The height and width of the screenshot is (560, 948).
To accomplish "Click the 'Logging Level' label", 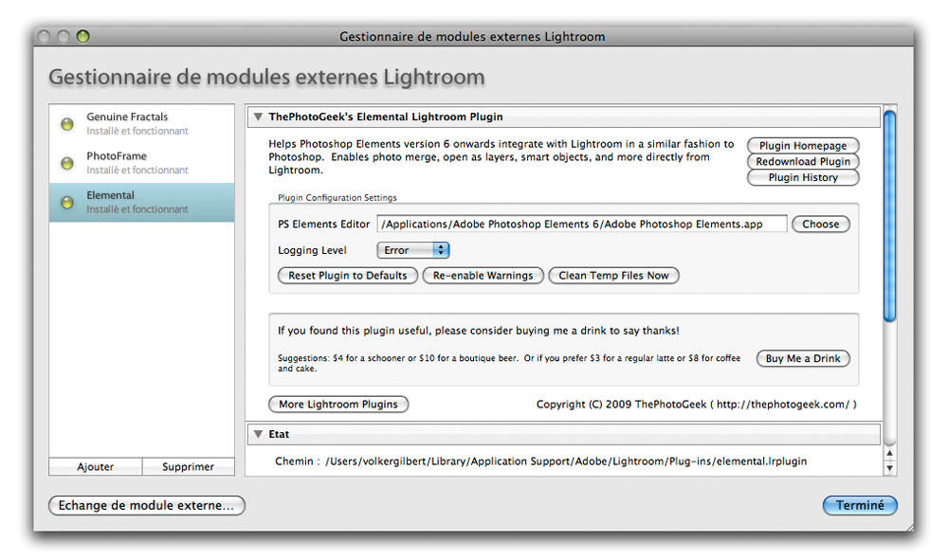I will tap(312, 250).
